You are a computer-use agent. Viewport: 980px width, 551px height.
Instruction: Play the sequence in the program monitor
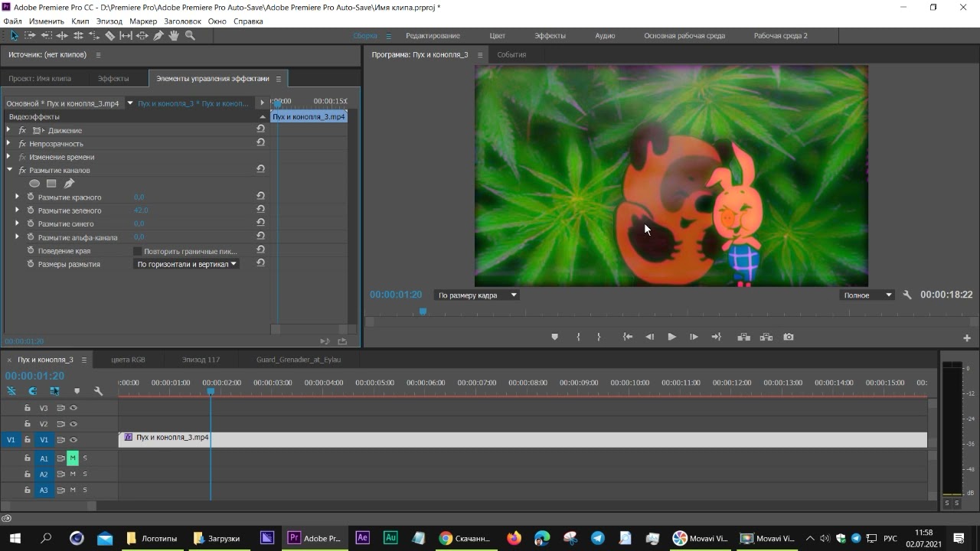tap(671, 337)
